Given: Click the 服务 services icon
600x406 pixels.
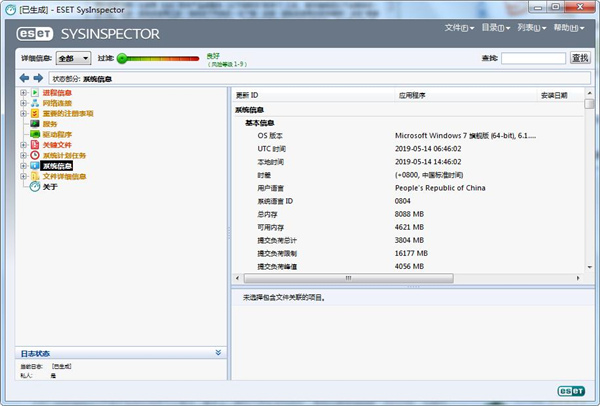Looking at the screenshot, I should [35, 124].
